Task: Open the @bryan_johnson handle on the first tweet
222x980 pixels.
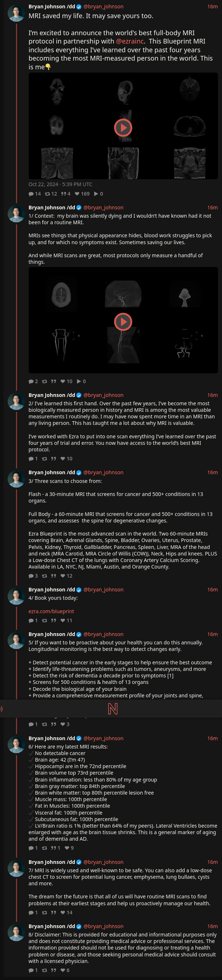Action: click(x=103, y=7)
